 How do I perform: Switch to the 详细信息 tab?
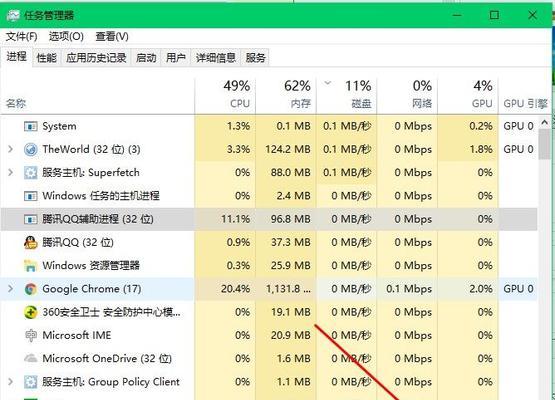tap(216, 58)
